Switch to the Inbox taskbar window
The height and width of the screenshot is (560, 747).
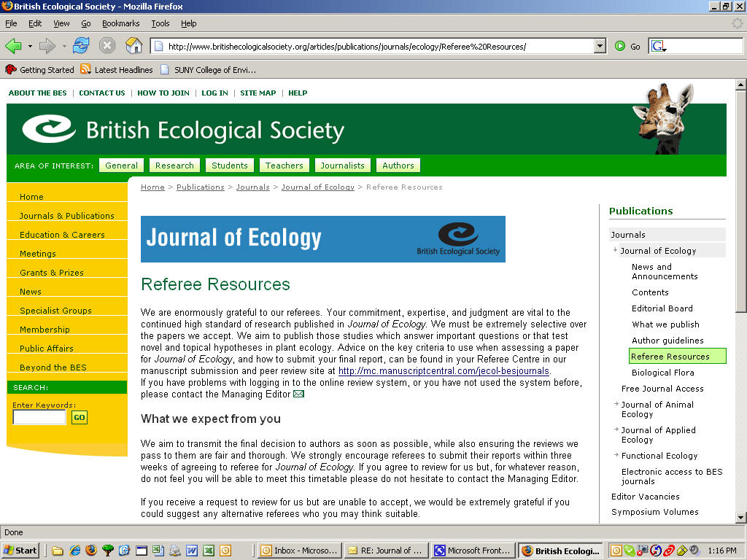pyautogui.click(x=299, y=551)
